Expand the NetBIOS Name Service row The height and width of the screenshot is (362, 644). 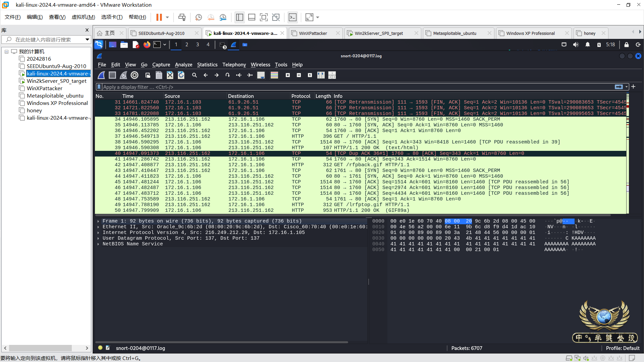pos(98,244)
